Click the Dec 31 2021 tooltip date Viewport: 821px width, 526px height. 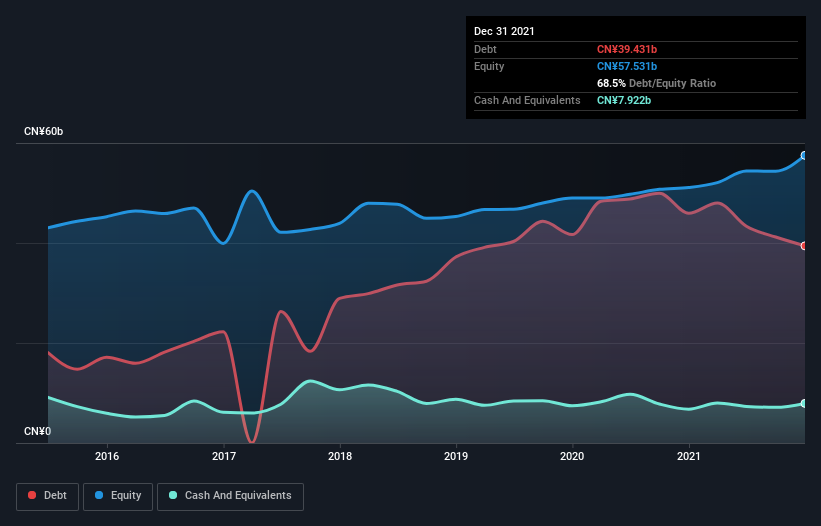(x=504, y=31)
